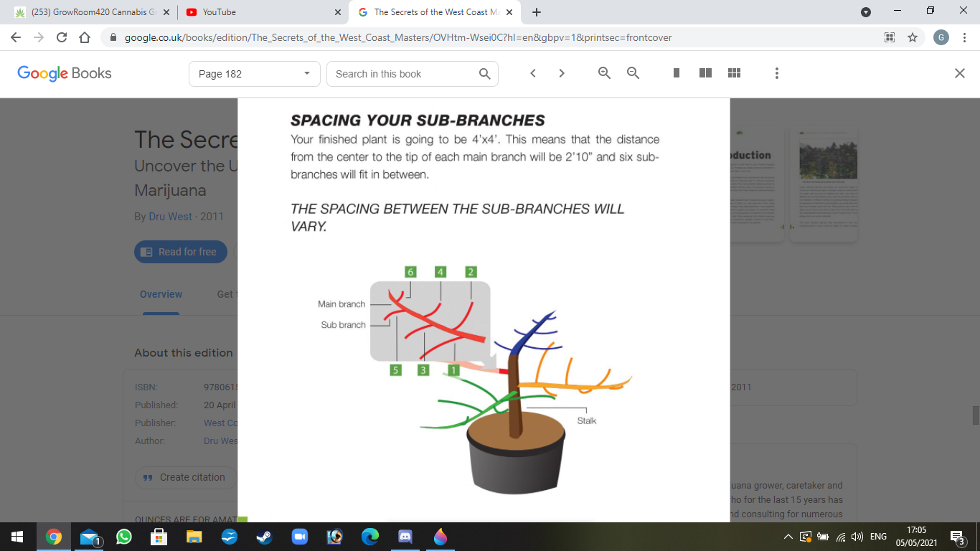Select the Overview tab
The height and width of the screenshot is (551, 980).
(x=161, y=294)
